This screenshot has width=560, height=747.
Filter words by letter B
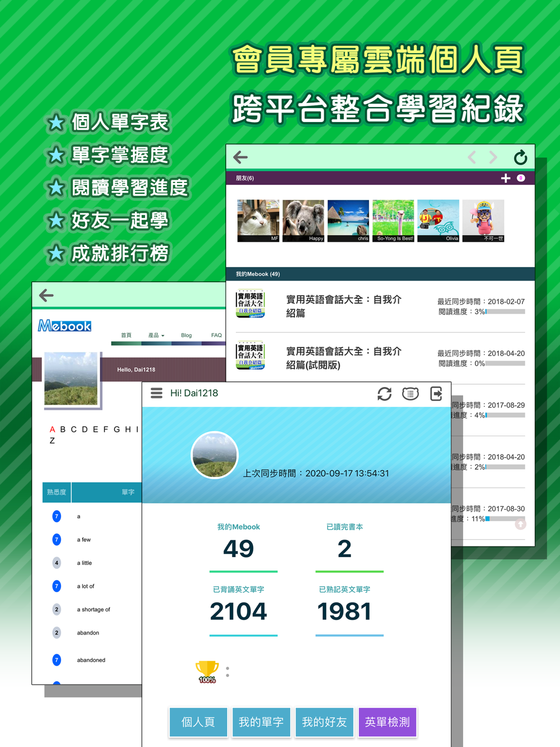[x=63, y=429]
